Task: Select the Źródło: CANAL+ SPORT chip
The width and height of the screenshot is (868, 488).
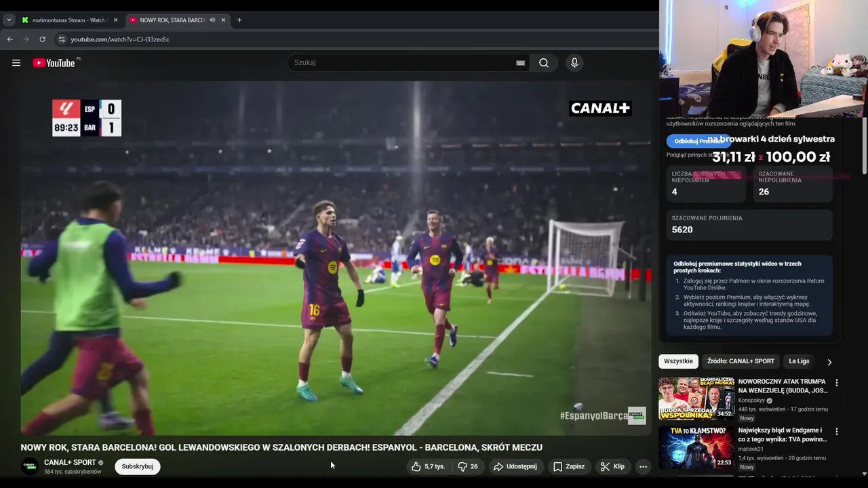Action: click(741, 361)
